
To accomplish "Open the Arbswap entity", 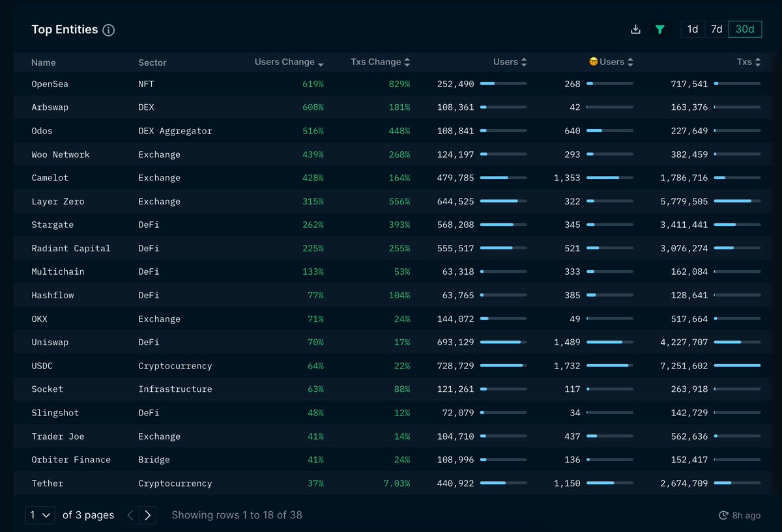I will (50, 107).
